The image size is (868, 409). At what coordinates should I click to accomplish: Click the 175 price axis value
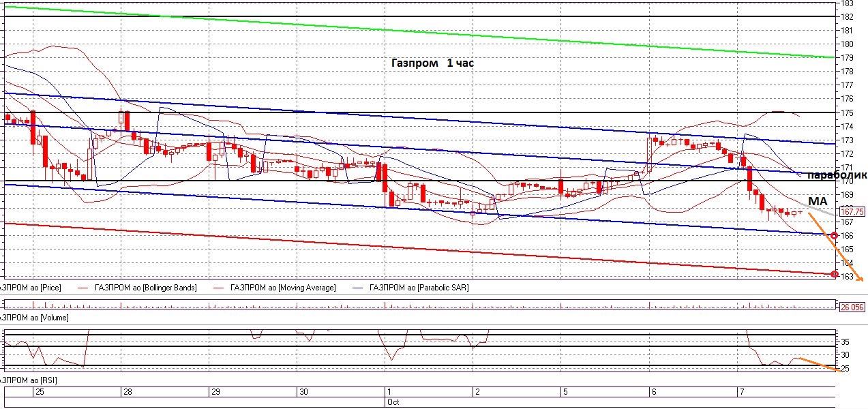[x=848, y=112]
